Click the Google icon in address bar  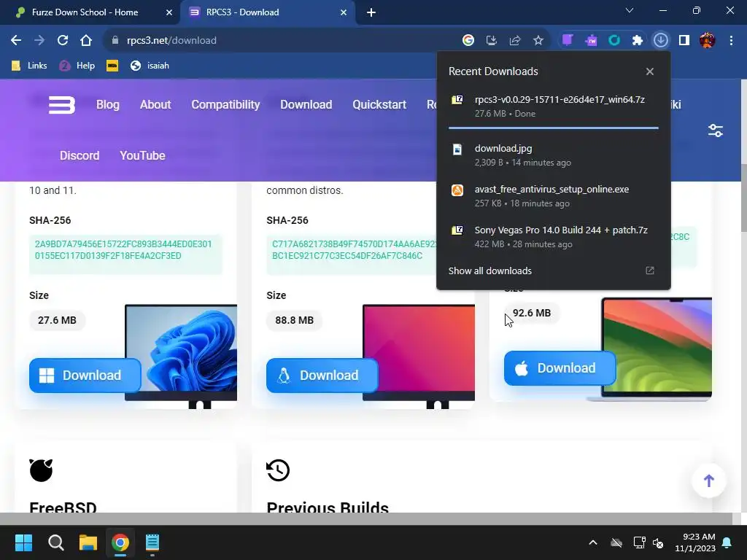point(468,41)
